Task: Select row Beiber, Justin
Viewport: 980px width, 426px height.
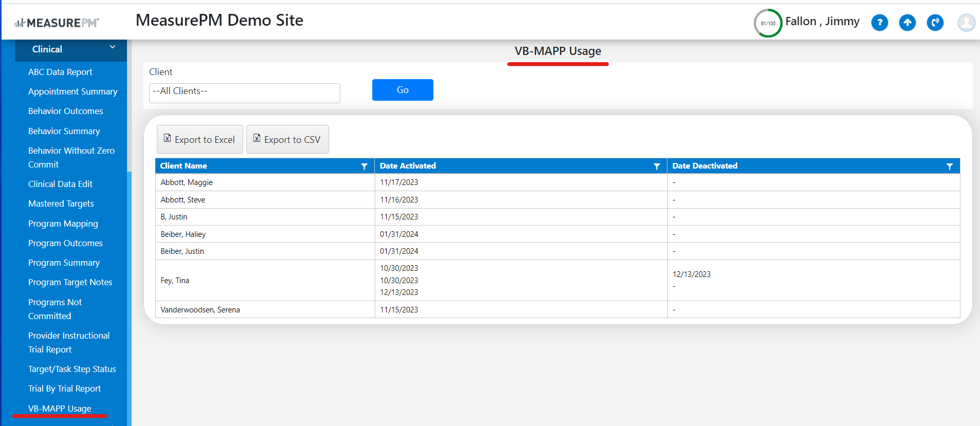Action: coord(558,251)
